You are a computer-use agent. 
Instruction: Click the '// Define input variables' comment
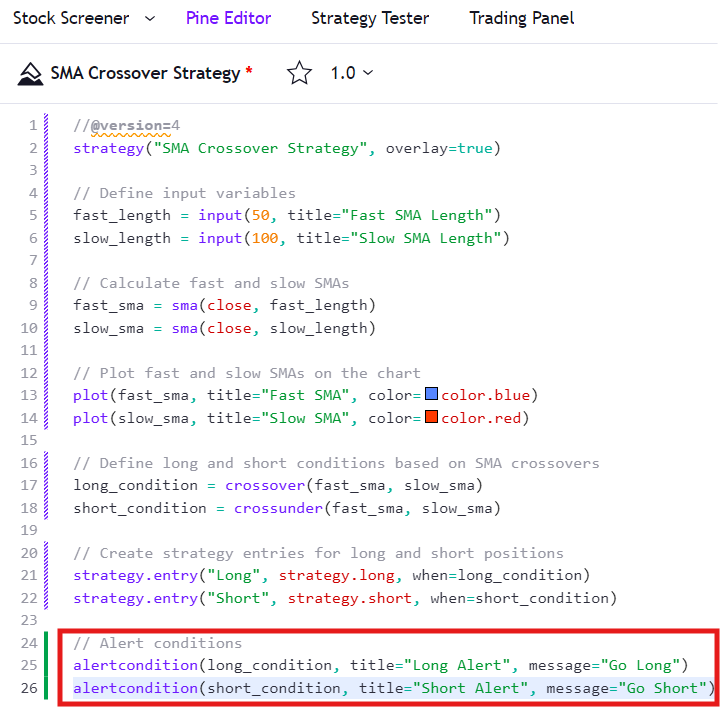click(185, 193)
